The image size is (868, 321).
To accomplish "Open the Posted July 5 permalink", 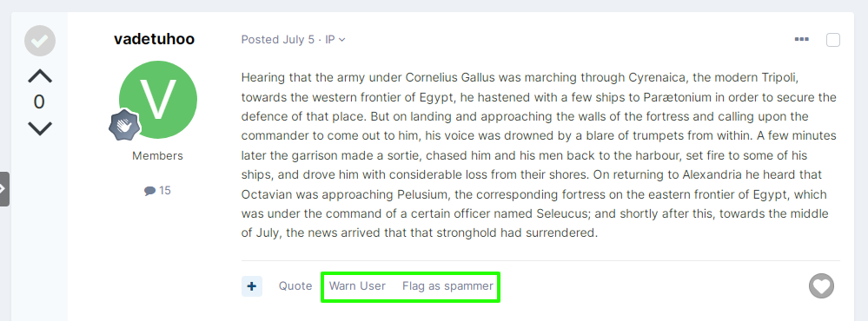I will pyautogui.click(x=278, y=40).
